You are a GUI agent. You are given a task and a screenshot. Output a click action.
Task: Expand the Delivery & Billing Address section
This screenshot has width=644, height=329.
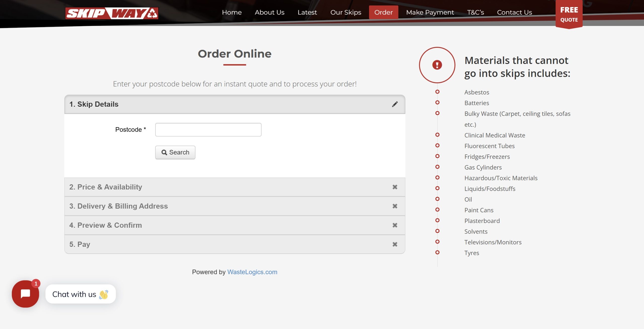pos(118,206)
